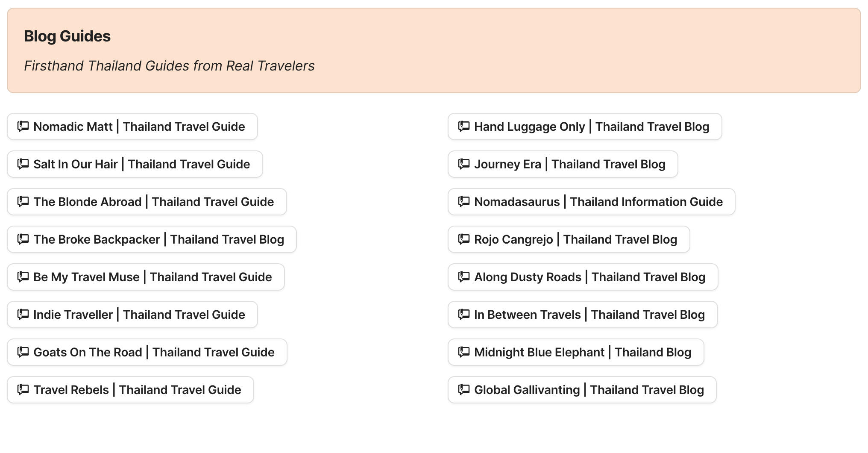Click the chat icon beside Journey Era
Image resolution: width=868 pixels, height=453 pixels.
pos(463,164)
